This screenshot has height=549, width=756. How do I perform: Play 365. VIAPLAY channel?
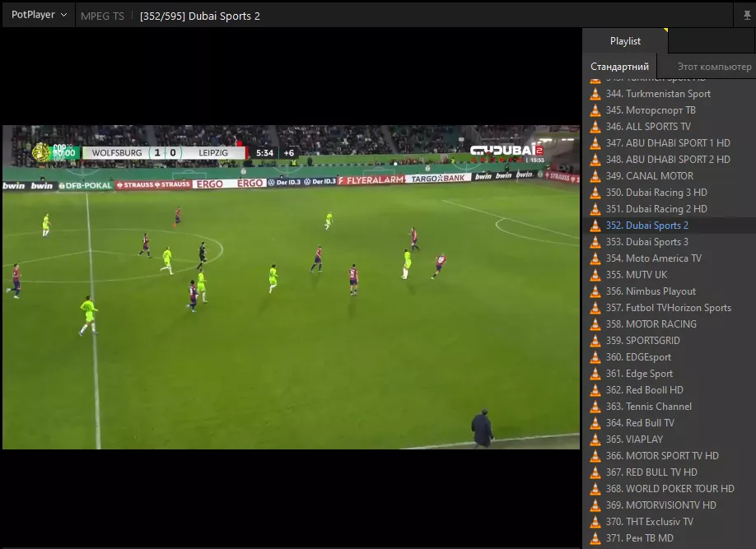[x=670, y=440]
